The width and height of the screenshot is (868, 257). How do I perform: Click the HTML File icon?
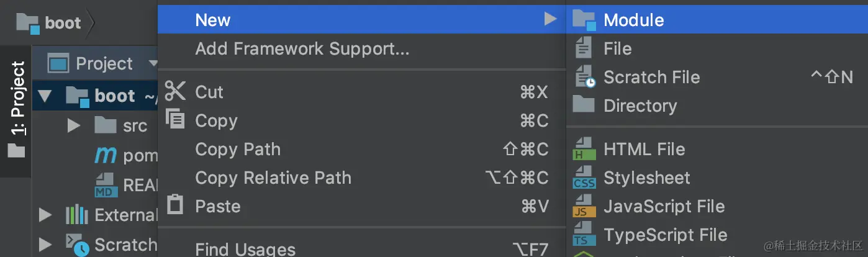click(x=583, y=149)
